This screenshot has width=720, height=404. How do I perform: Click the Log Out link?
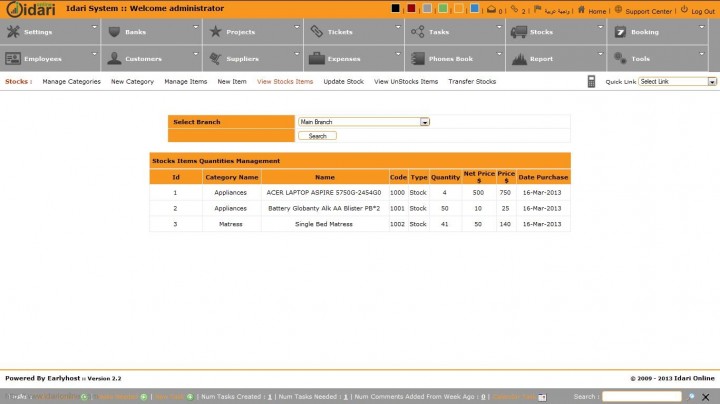tap(703, 11)
